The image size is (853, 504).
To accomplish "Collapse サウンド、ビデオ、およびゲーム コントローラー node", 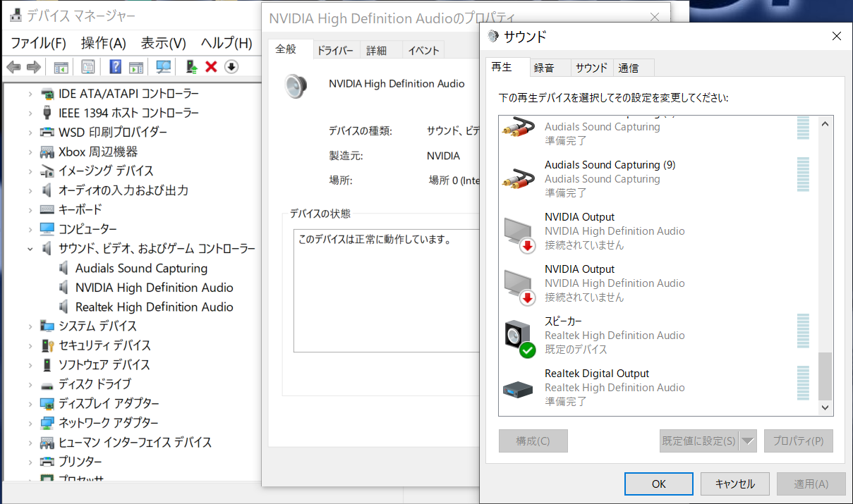I will click(30, 249).
